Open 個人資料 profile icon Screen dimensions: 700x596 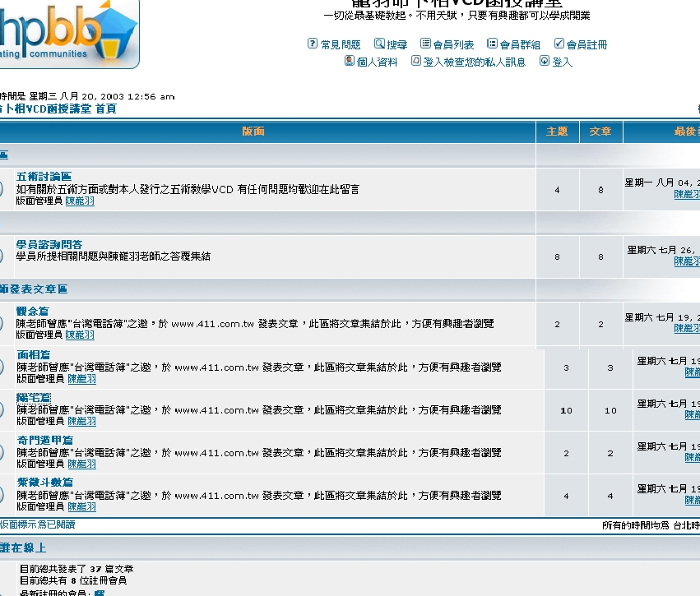pyautogui.click(x=350, y=61)
